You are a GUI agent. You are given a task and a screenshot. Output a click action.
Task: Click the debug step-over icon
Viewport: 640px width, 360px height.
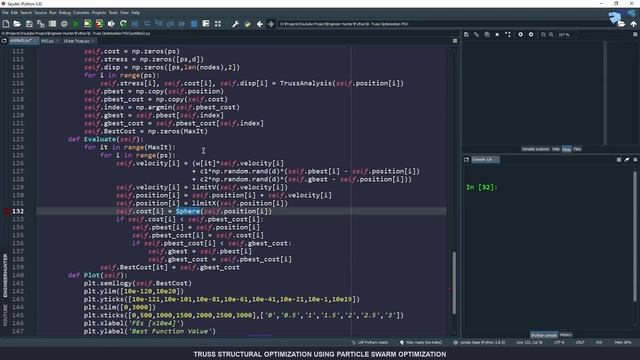tap(147, 24)
